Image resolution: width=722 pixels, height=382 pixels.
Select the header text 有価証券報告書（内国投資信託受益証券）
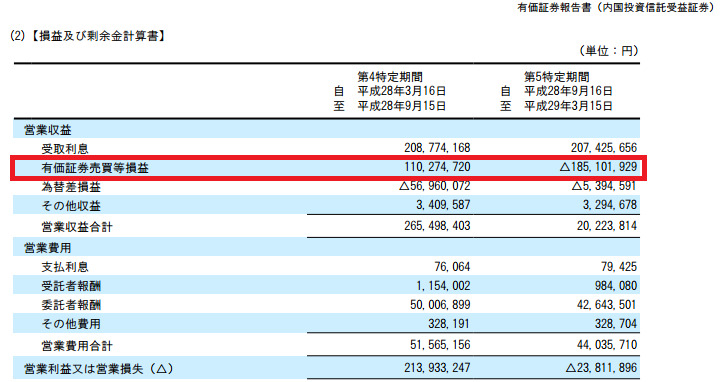tap(616, 8)
